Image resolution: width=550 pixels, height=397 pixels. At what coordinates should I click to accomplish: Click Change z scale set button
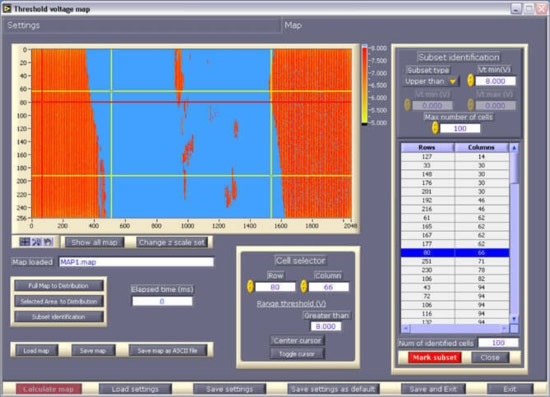click(172, 242)
